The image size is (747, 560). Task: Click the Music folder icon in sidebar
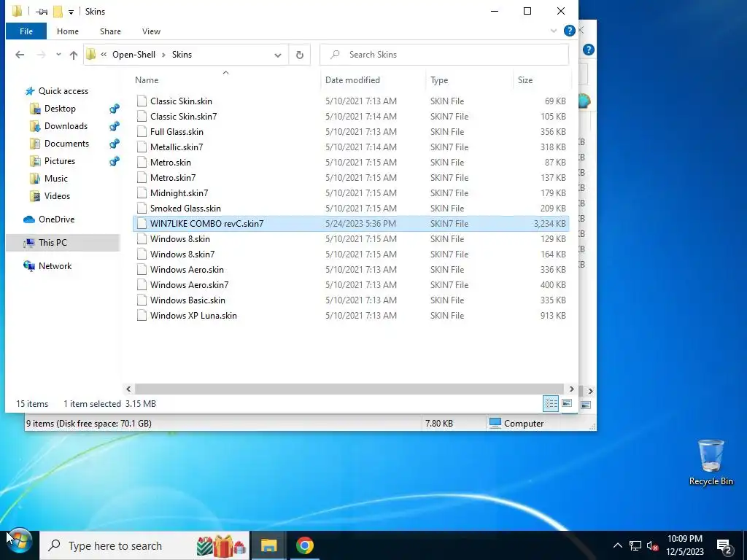click(x=35, y=179)
